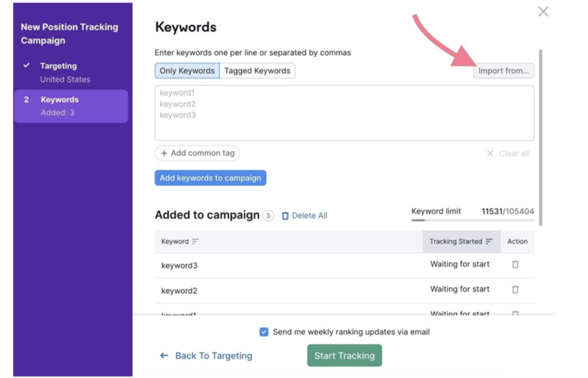Click the Keyword column sort icon

coord(195,241)
